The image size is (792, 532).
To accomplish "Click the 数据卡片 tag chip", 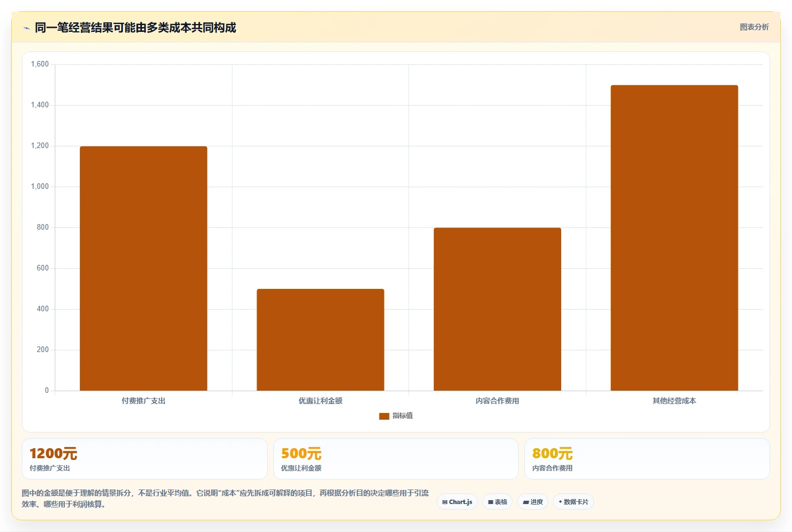I will click(x=573, y=502).
